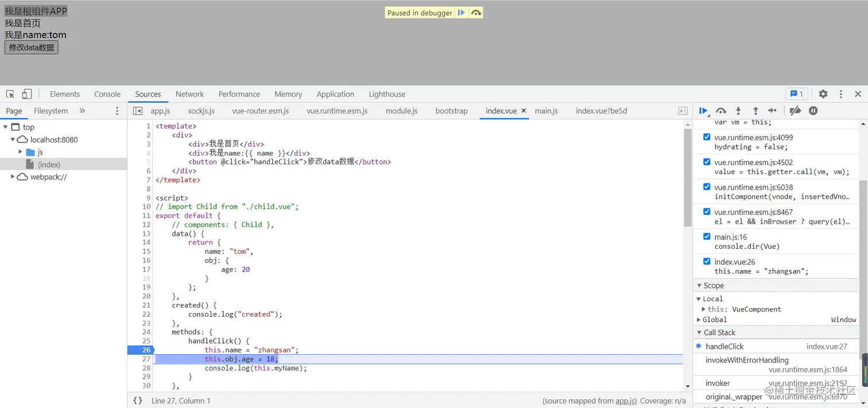868x408 pixels.
Task: Switch to the Elements panel tab
Action: pos(65,94)
